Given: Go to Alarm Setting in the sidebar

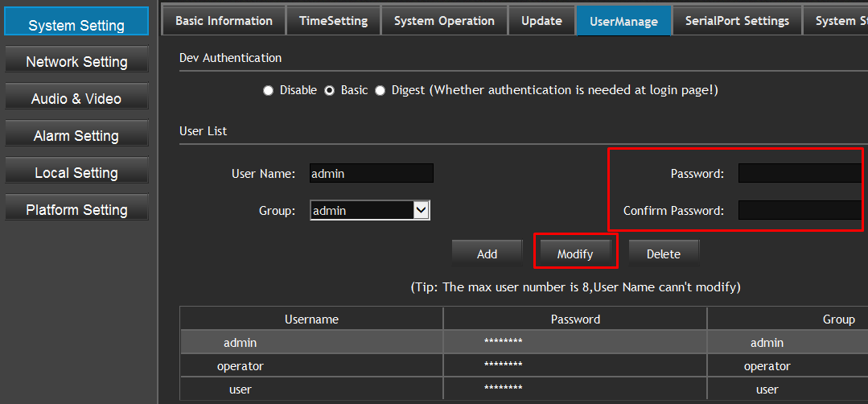Looking at the screenshot, I should point(76,136).
